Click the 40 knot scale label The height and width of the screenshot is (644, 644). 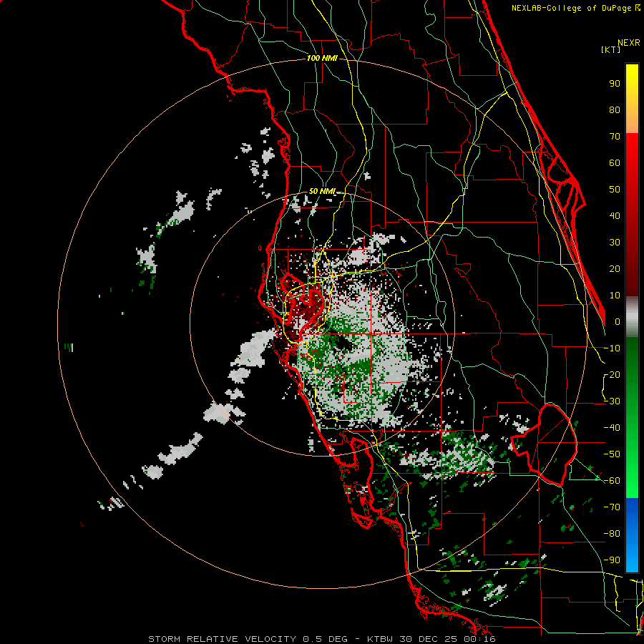click(615, 215)
